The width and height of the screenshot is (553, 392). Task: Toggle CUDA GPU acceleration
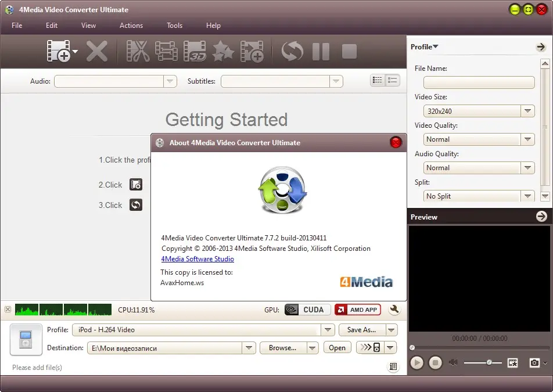pyautogui.click(x=307, y=310)
